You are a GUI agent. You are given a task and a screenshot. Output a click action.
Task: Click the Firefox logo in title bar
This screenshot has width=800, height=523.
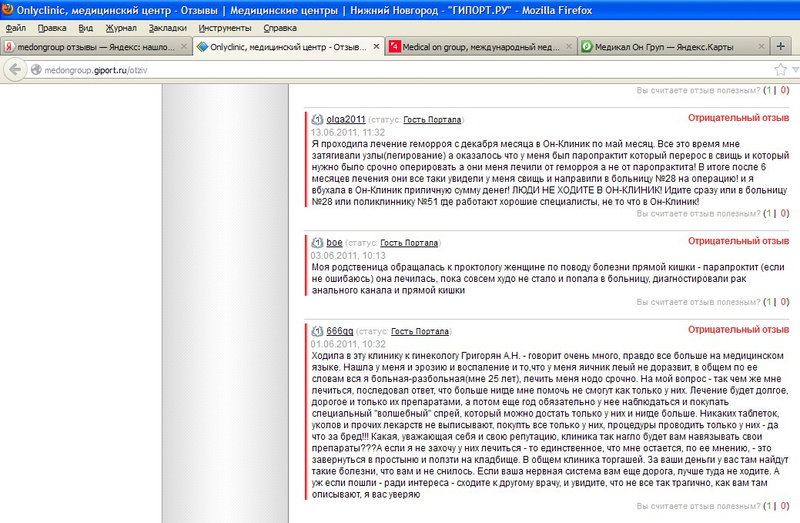[x=7, y=9]
